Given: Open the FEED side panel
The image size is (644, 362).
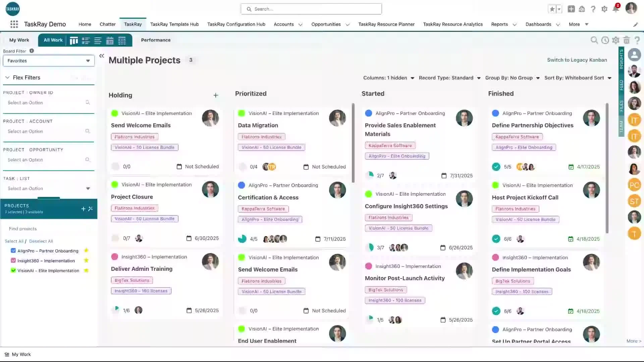Looking at the screenshot, I should 621,85.
